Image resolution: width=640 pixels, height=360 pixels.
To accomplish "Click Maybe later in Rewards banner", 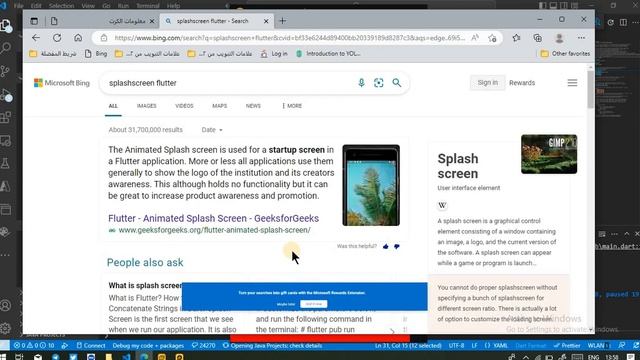I will [286, 304].
